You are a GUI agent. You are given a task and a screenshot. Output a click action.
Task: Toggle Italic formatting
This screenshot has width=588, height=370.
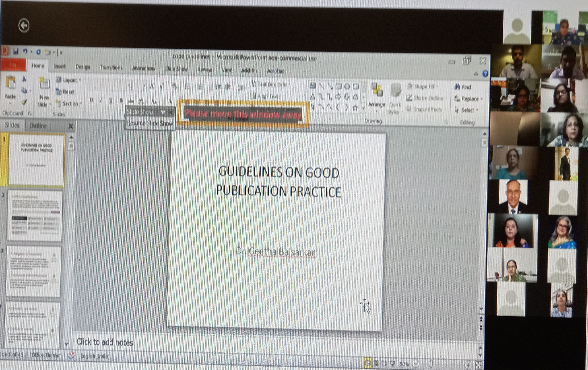coord(101,100)
